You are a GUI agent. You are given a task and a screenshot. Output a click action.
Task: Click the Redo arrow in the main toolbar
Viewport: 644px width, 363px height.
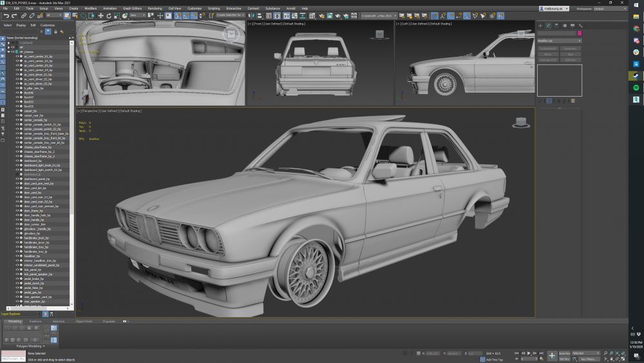[x=14, y=15]
